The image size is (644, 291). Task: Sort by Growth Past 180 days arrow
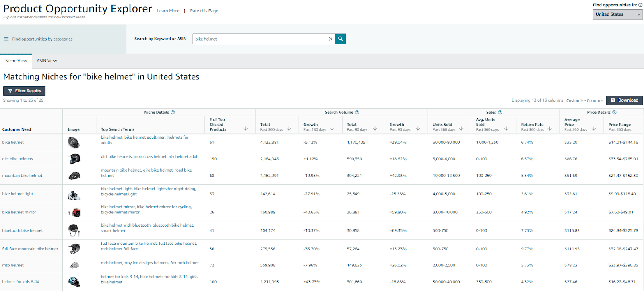[x=332, y=129]
